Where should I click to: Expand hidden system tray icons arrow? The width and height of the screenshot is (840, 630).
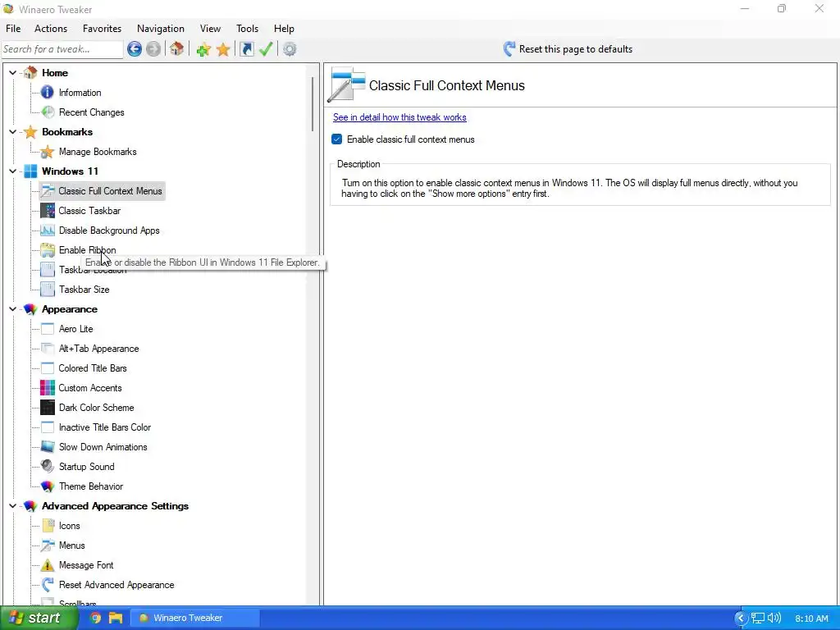741,619
